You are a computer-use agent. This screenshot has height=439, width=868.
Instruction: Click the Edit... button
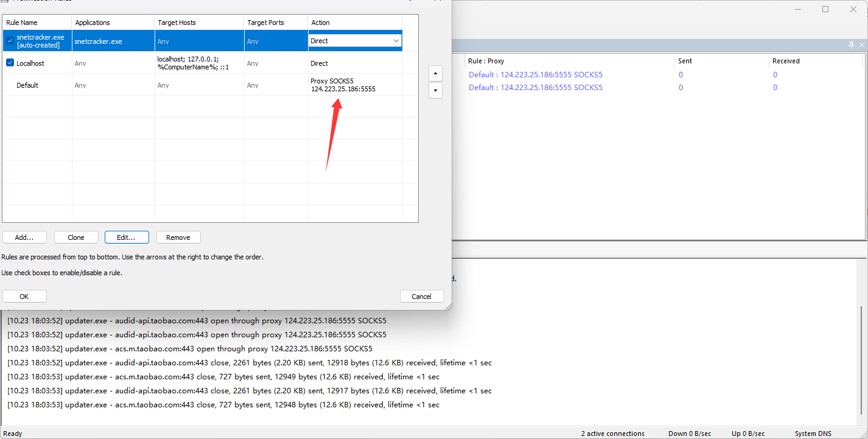tap(127, 237)
